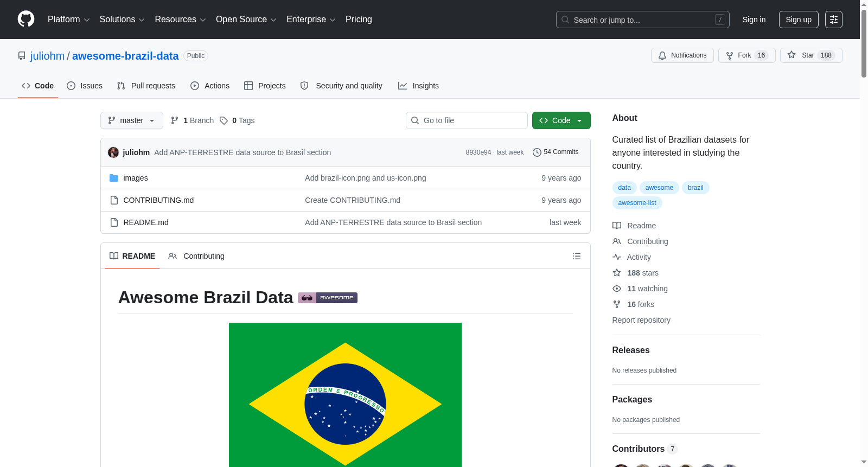Open the awesome badge next to the title
Viewport: 868px width, 467px height.
click(x=328, y=297)
